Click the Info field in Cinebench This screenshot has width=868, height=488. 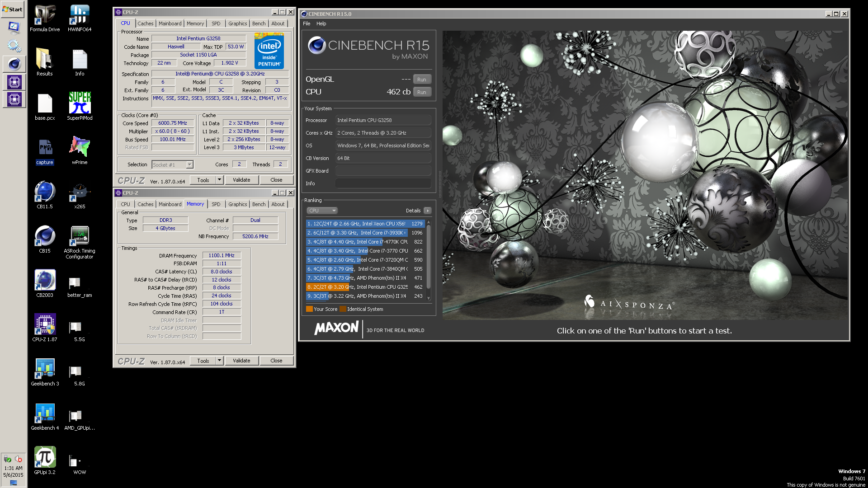pos(383,183)
